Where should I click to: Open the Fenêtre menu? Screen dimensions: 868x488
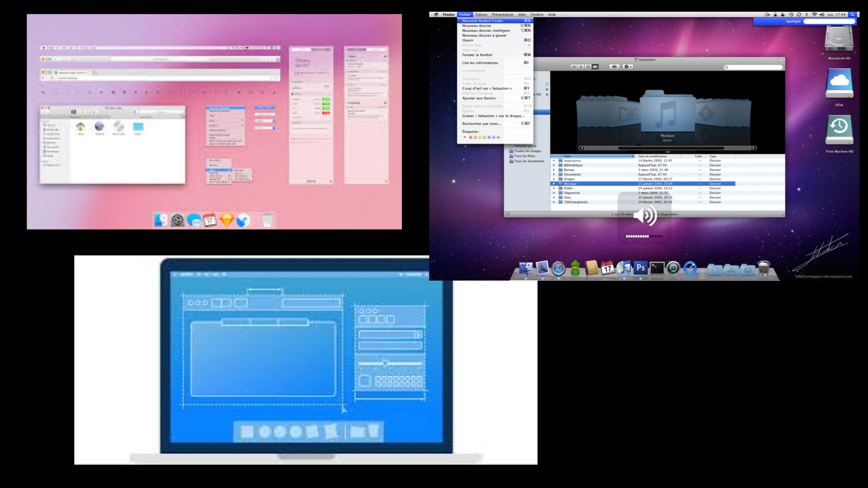[537, 14]
